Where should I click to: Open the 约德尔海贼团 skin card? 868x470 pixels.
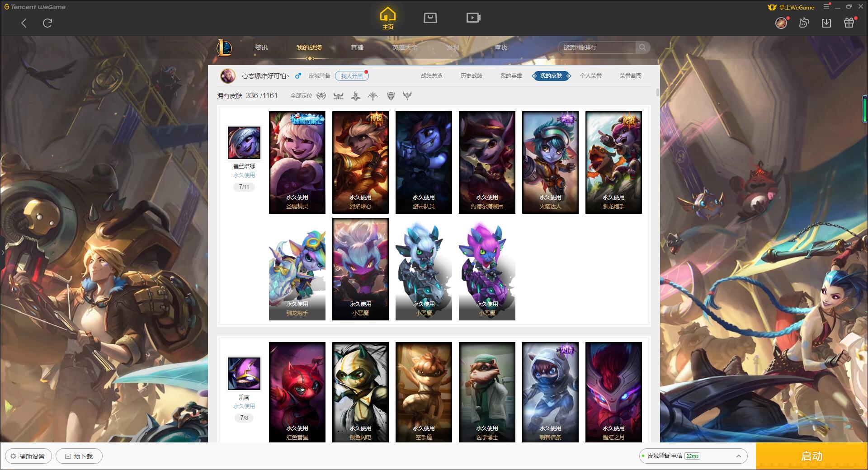coord(487,162)
